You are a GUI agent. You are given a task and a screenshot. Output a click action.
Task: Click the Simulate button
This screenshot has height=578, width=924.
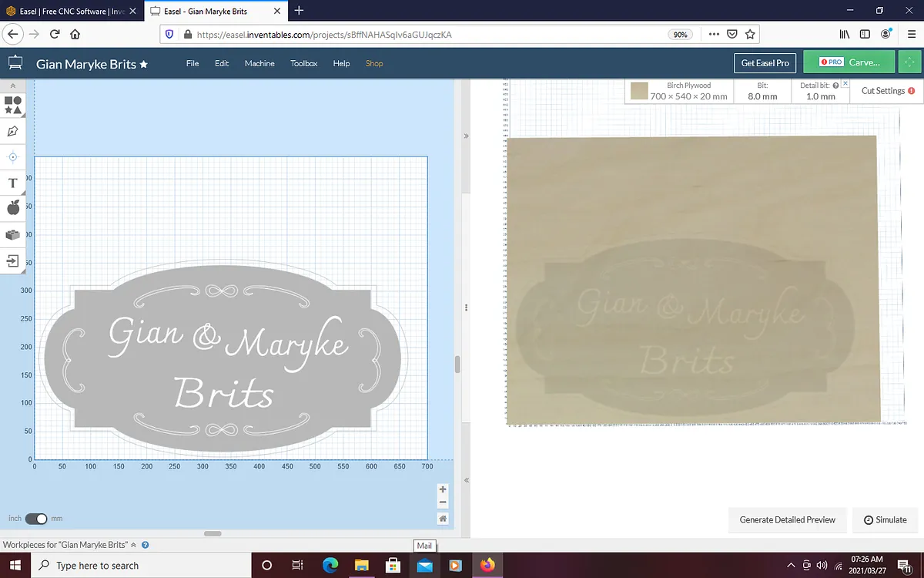(885, 519)
